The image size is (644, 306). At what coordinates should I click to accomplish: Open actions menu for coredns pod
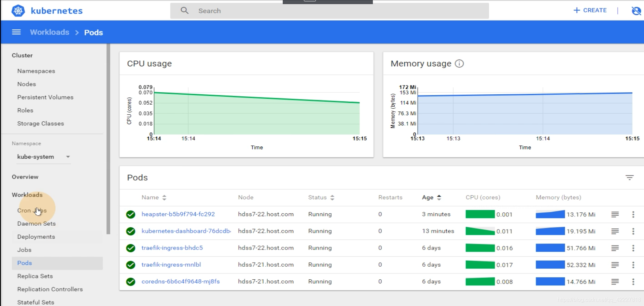click(633, 282)
